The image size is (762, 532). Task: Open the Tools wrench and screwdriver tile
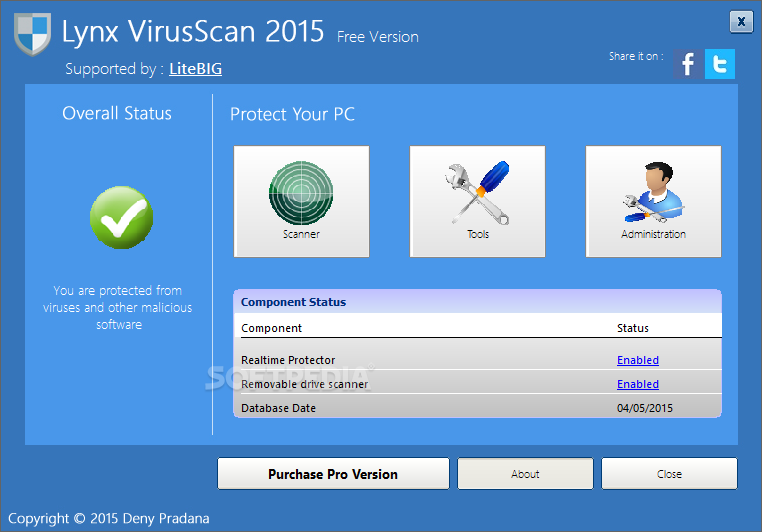(477, 201)
